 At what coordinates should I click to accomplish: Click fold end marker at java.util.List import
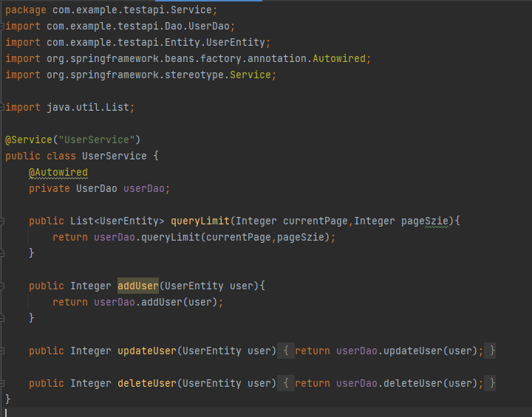coord(4,108)
